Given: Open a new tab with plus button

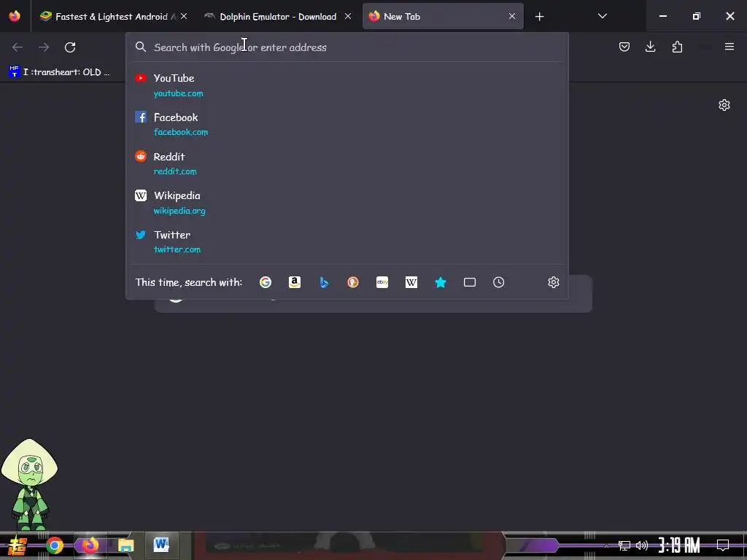Looking at the screenshot, I should tap(539, 17).
